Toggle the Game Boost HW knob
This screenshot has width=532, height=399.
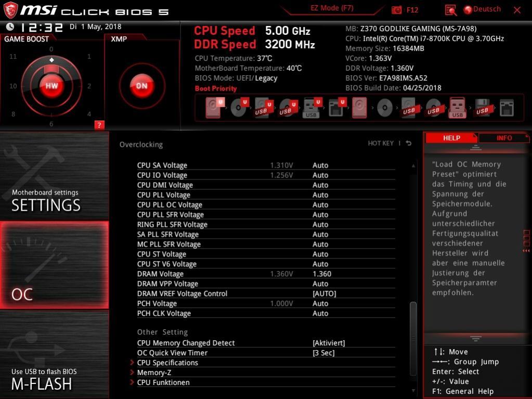51,86
